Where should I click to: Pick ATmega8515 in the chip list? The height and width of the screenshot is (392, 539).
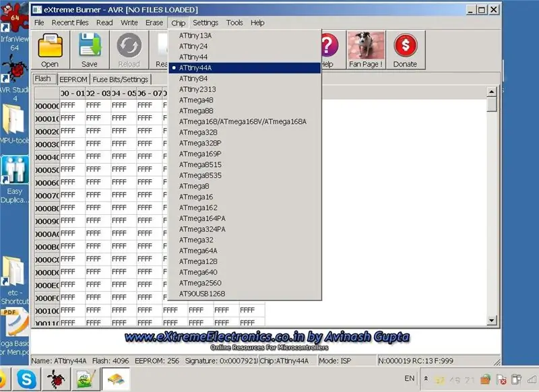point(245,164)
